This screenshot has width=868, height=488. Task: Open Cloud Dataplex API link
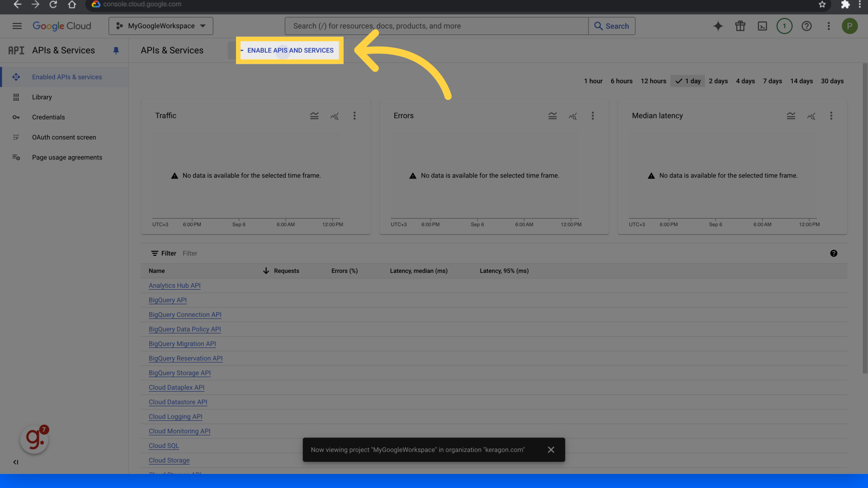(176, 388)
